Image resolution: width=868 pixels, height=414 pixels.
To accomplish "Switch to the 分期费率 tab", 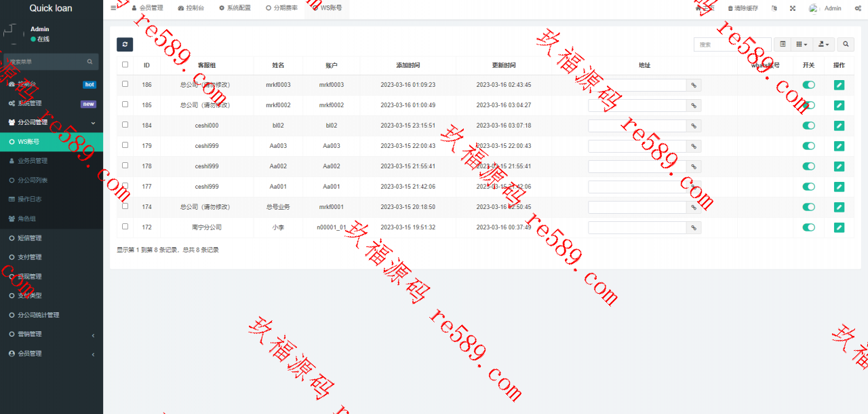I will (x=281, y=8).
